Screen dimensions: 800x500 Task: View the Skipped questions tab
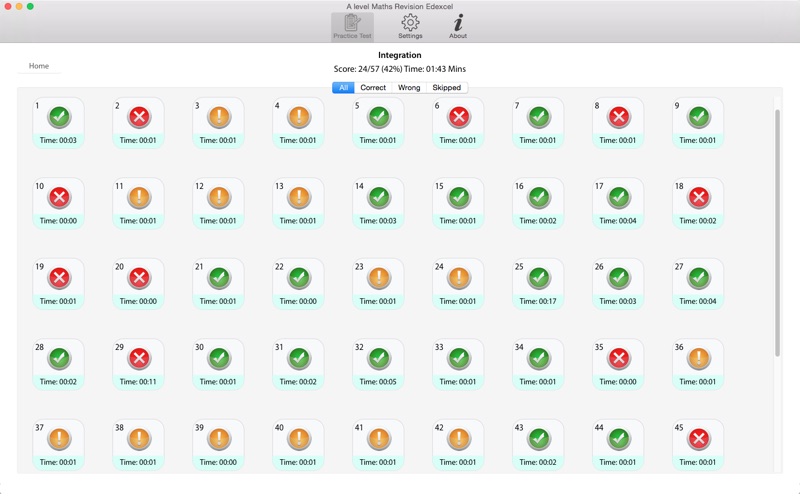[x=446, y=88]
